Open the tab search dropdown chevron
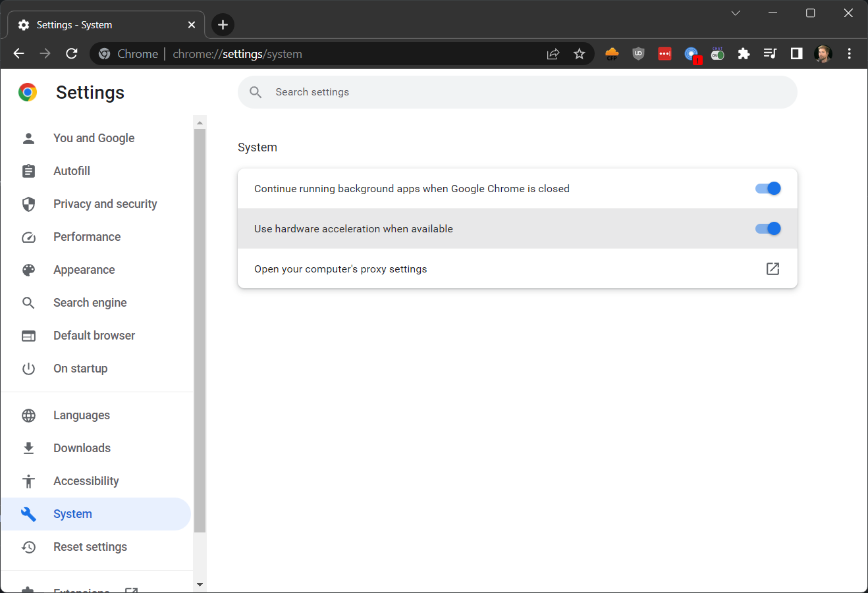Screen dimensions: 868x593 click(736, 13)
